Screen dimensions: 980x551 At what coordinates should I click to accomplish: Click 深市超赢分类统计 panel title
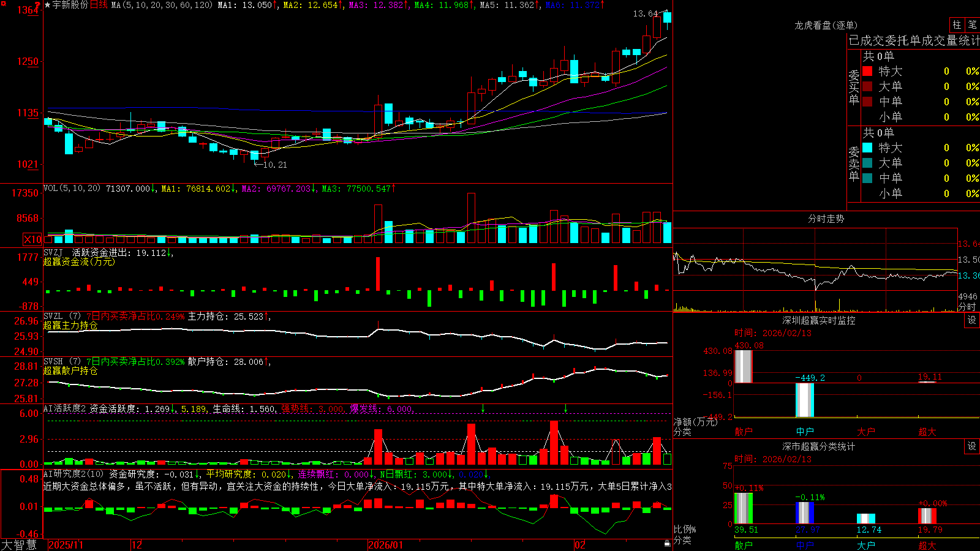pyautogui.click(x=819, y=446)
